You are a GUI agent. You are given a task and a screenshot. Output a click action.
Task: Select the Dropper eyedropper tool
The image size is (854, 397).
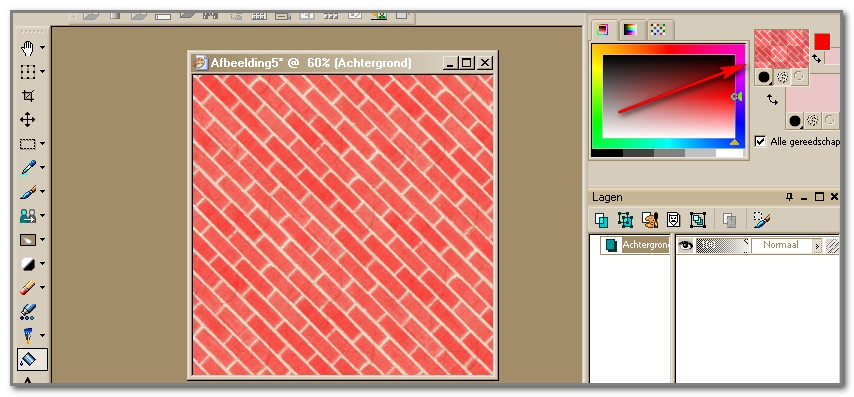click(x=28, y=168)
